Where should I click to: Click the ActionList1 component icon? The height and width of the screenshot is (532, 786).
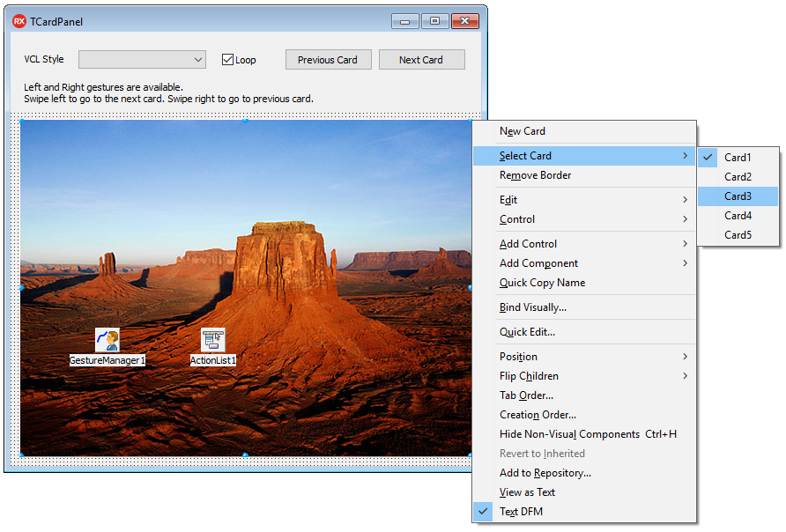(212, 340)
